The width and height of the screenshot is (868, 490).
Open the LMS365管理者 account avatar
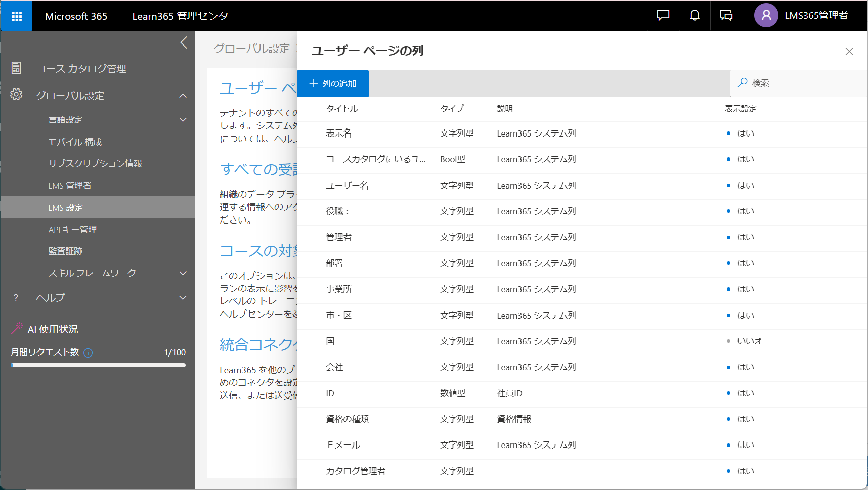click(x=766, y=15)
